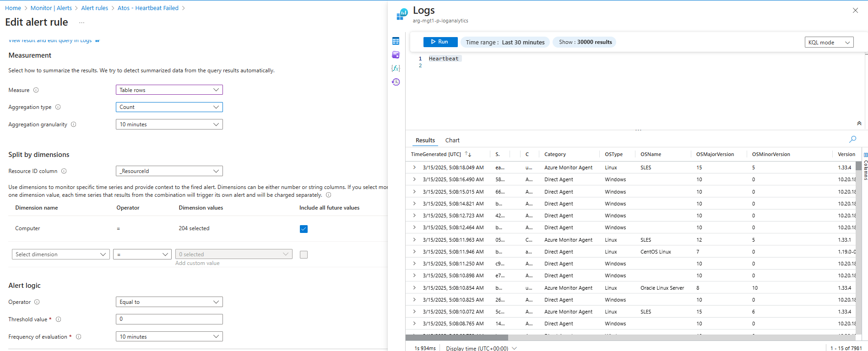Run the Heartbeat query
The image size is (868, 351).
click(x=440, y=42)
